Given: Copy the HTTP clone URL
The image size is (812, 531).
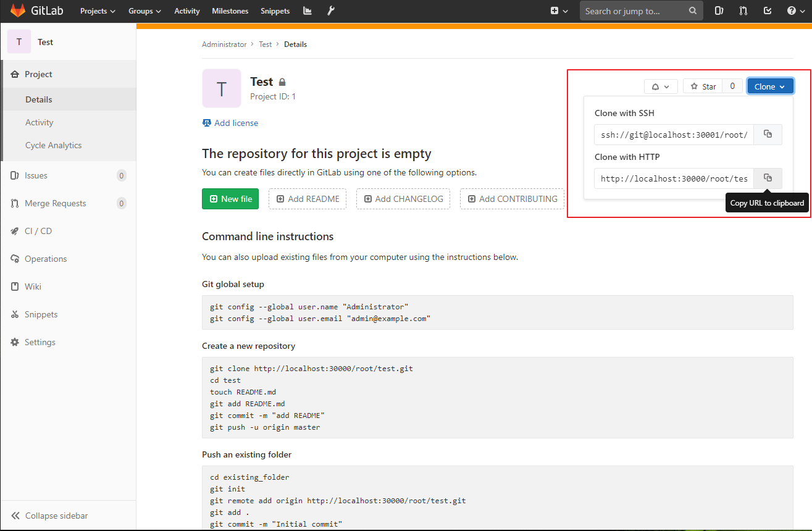Looking at the screenshot, I should point(768,178).
